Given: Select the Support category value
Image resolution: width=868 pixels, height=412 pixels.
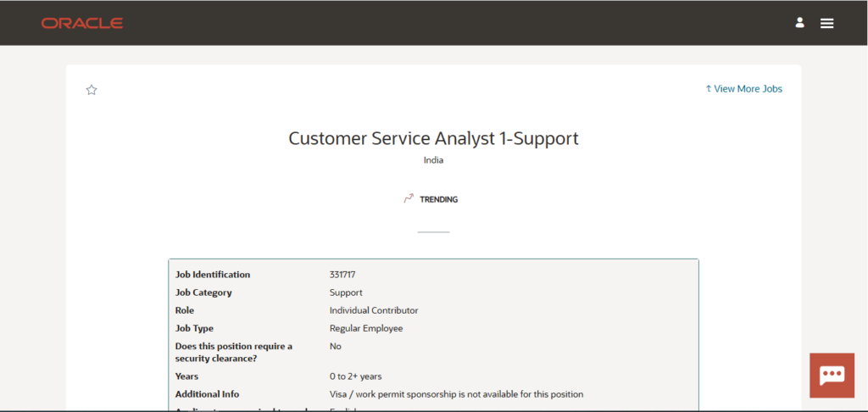Looking at the screenshot, I should (346, 292).
